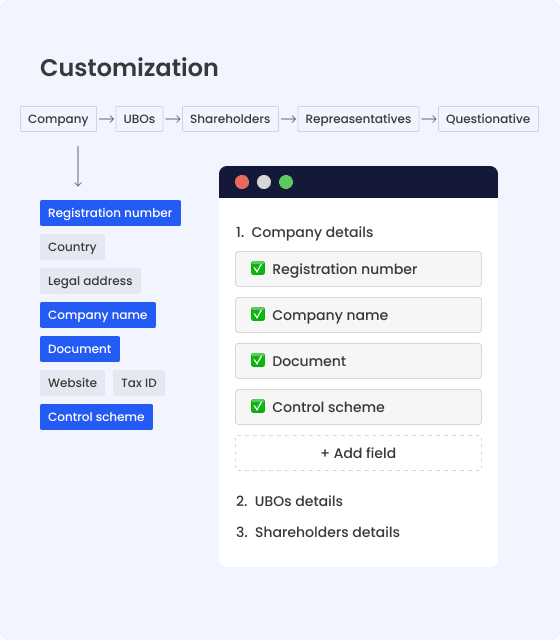The image size is (560, 640).
Task: Choose the Tax ID tag
Action: point(139,383)
